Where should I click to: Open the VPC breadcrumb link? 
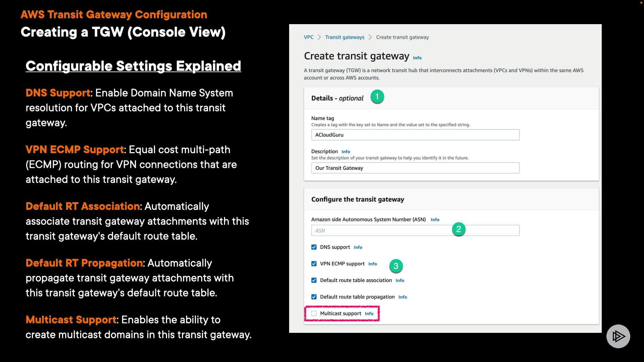click(x=309, y=37)
